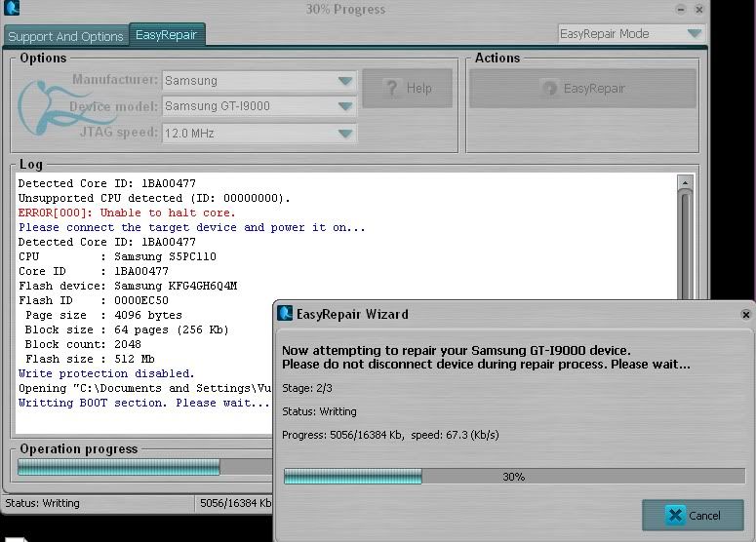The width and height of the screenshot is (756, 542).
Task: Click wizard 'Progress: 5056/16384 Kb' speed line
Action: coord(390,435)
